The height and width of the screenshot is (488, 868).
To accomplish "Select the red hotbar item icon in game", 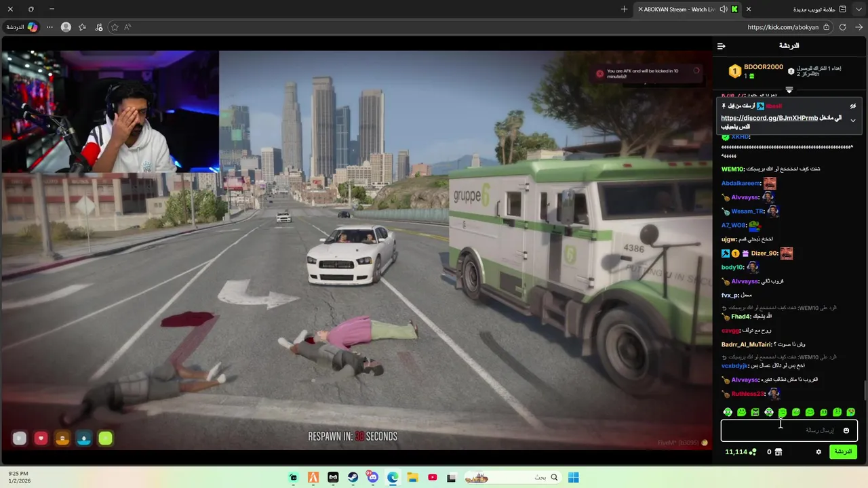I will pyautogui.click(x=41, y=439).
